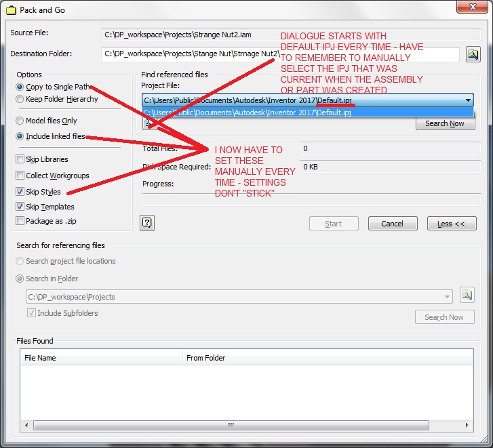Image resolution: width=493 pixels, height=448 pixels.
Task: Click the Start button
Action: point(334,224)
